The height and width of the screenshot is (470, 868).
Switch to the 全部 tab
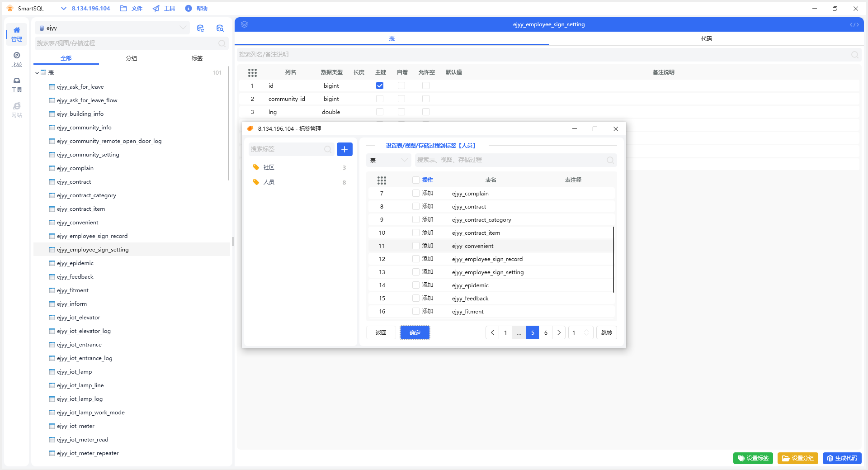(x=66, y=58)
